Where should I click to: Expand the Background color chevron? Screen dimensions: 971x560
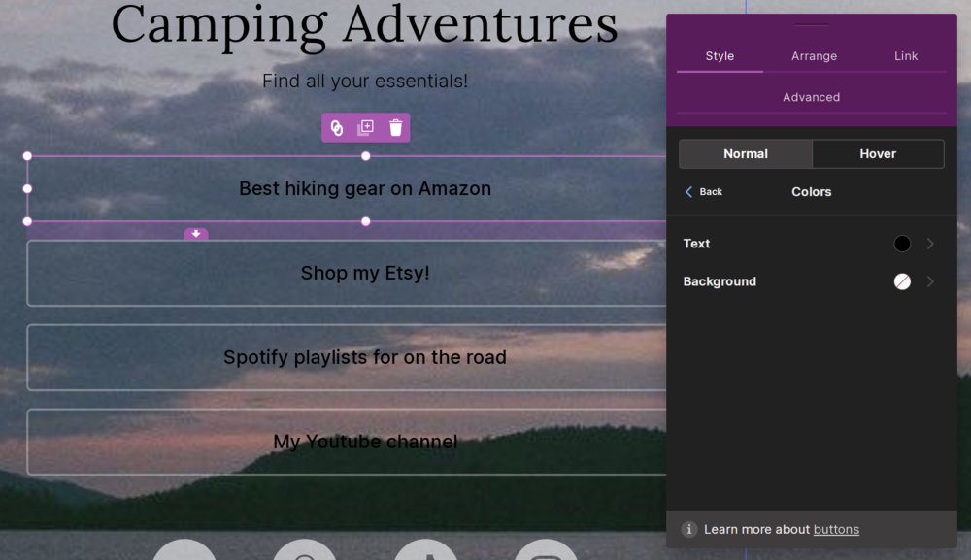click(930, 281)
